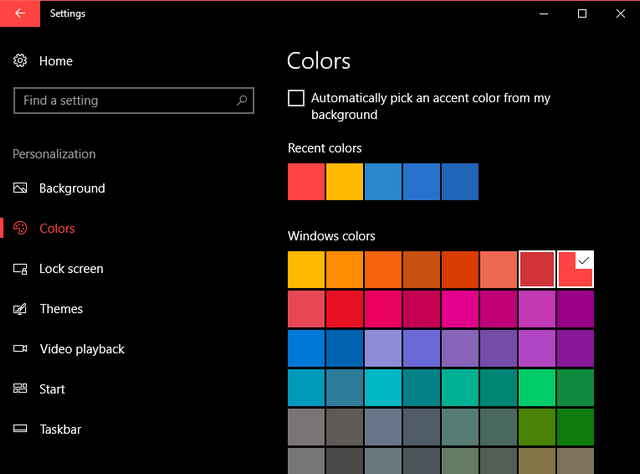Screen dimensions: 640x474
Task: Pick the yellow swatch in Recent colors
Action: 344,182
